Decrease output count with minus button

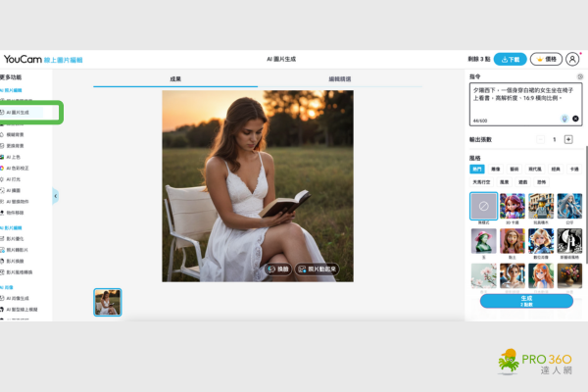tap(540, 139)
